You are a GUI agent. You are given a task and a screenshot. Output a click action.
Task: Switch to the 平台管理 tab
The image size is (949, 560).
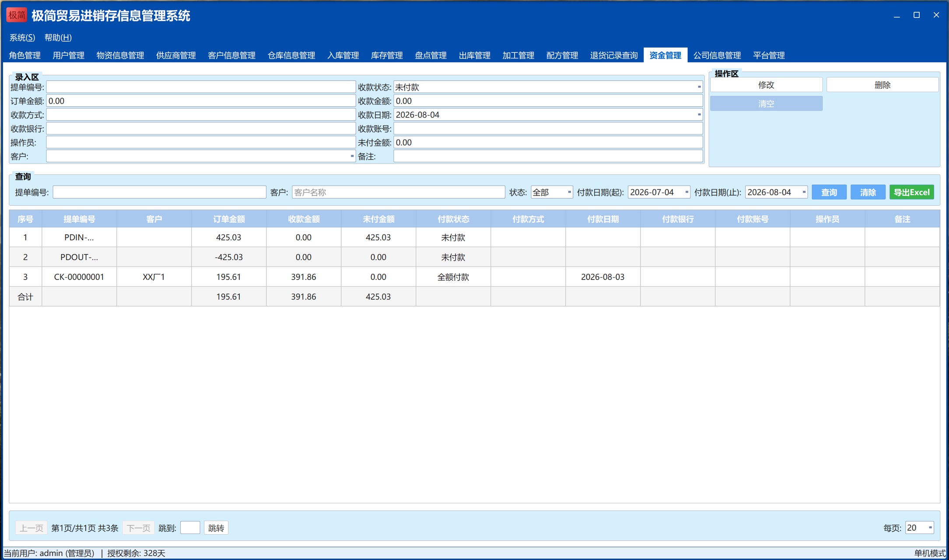[x=769, y=55]
